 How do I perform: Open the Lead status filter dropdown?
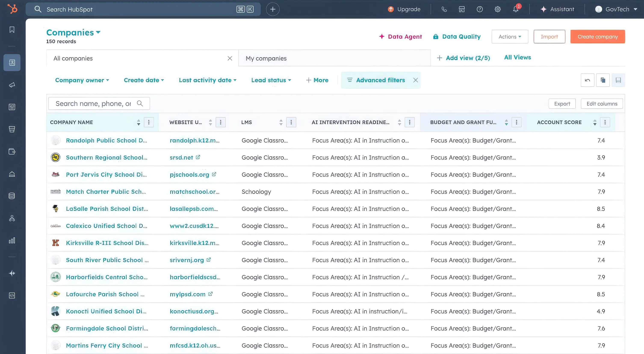coord(271,80)
